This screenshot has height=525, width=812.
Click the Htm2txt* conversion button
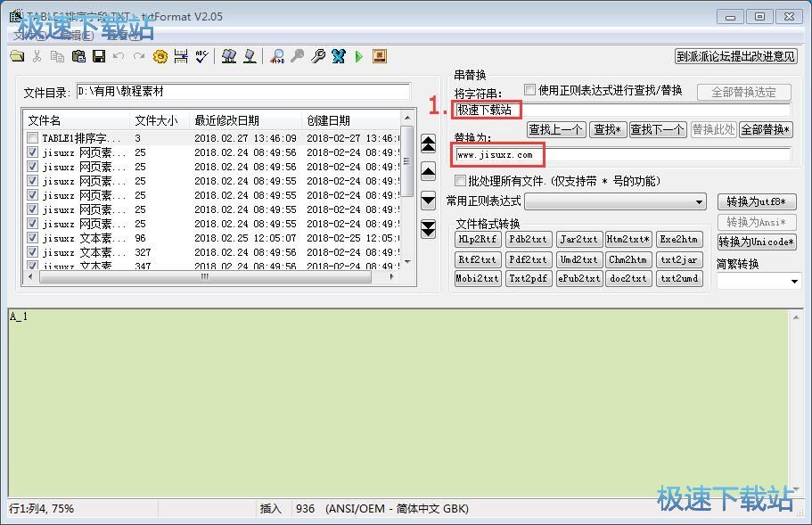coord(628,239)
